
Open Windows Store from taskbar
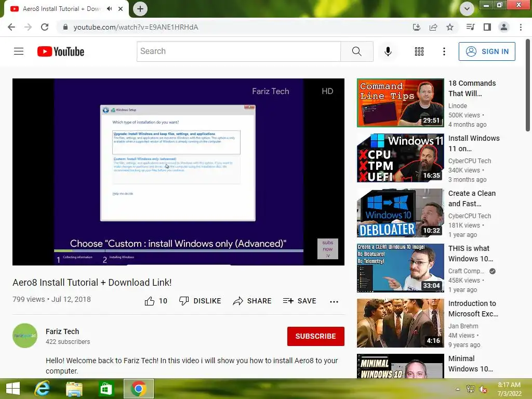(106, 389)
